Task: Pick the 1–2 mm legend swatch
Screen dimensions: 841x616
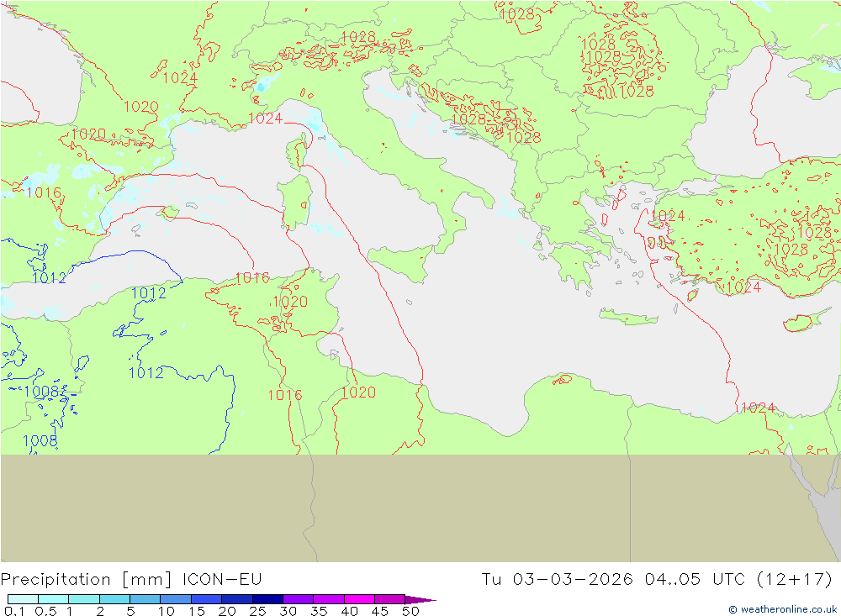Action: tap(84, 599)
